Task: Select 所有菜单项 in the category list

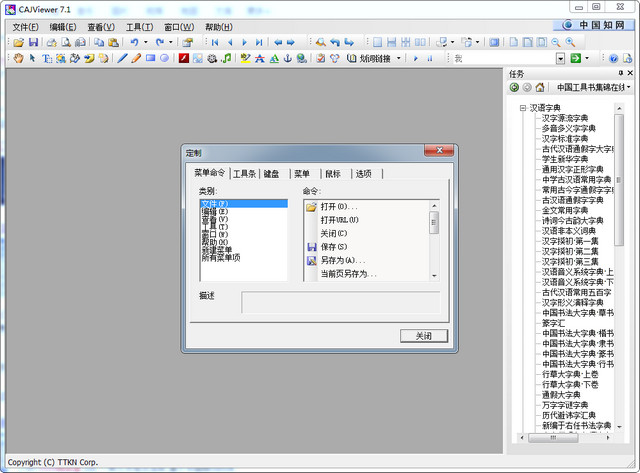Action: click(221, 258)
